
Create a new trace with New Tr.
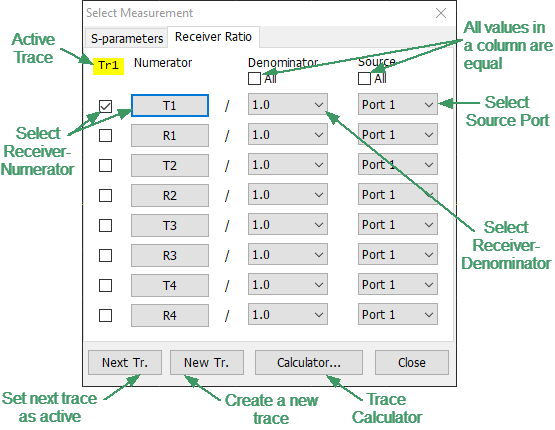207,362
